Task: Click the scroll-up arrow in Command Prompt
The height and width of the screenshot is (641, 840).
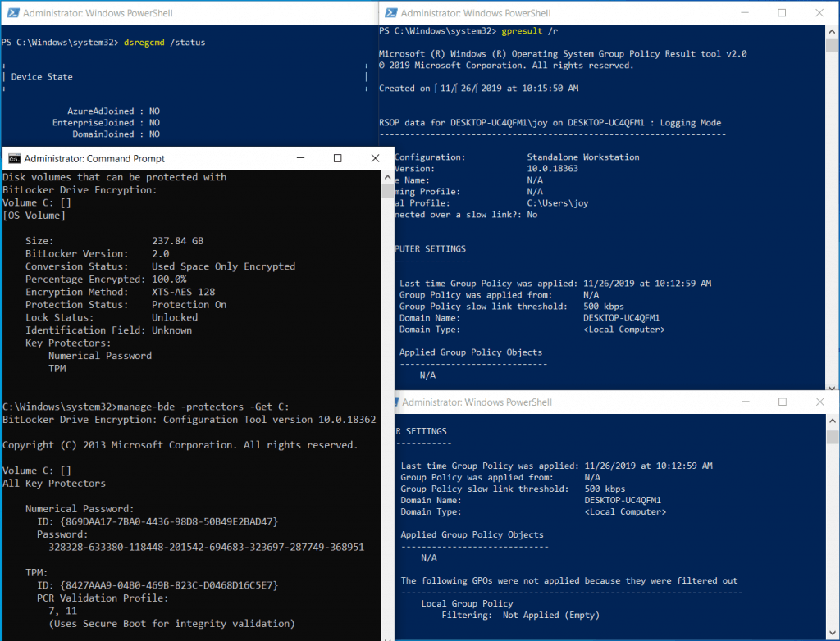Action: click(x=388, y=177)
